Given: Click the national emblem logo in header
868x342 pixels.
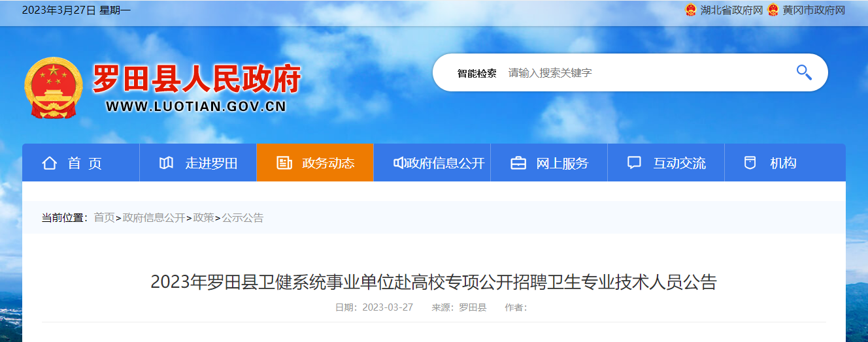Looking at the screenshot, I should (54, 88).
